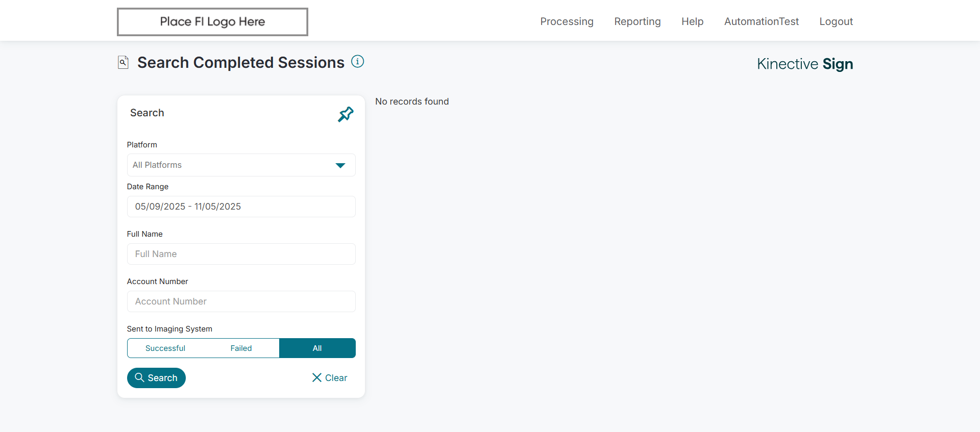Image resolution: width=980 pixels, height=432 pixels.
Task: Click the info icon beside page title
Action: (358, 62)
